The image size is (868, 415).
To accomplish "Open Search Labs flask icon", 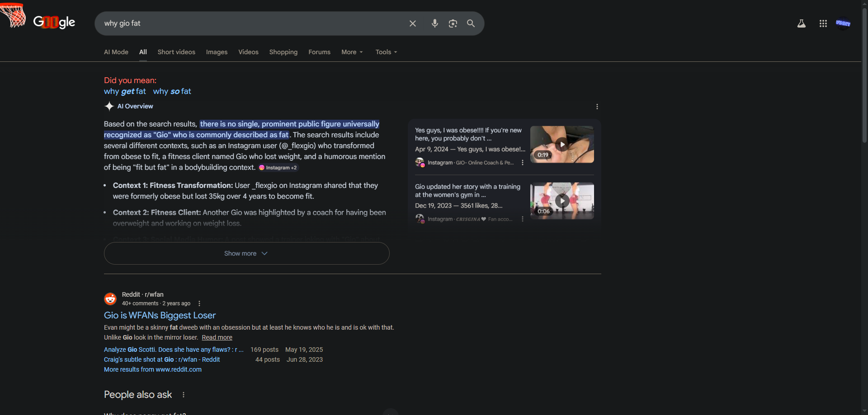I will coord(802,23).
